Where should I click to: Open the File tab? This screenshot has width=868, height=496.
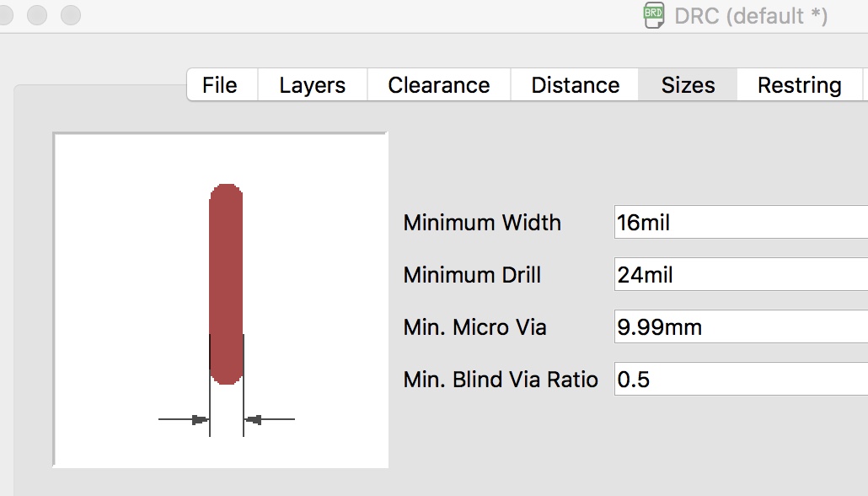tap(220, 85)
